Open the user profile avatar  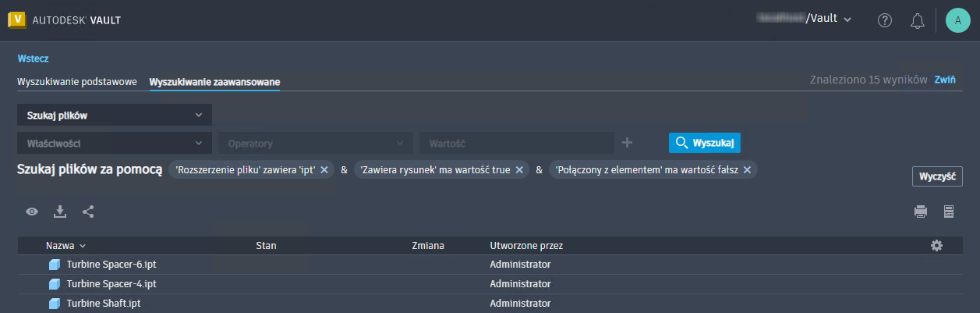point(957,20)
